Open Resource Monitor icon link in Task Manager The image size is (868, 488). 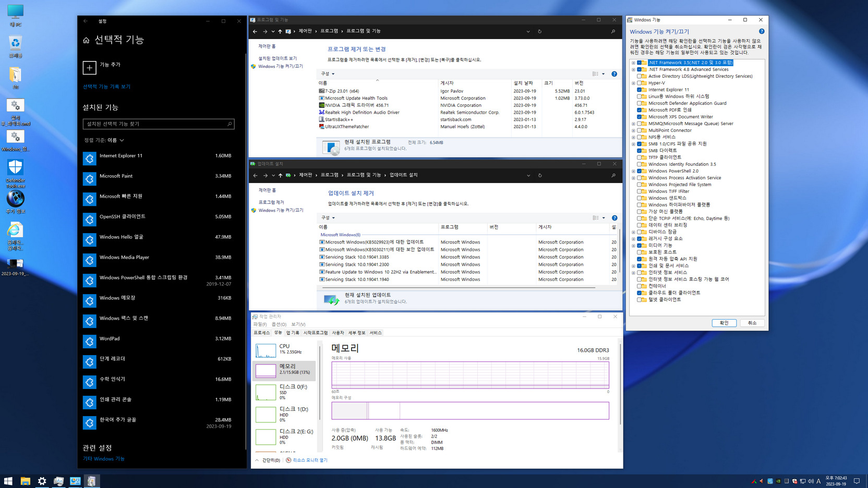click(x=288, y=460)
